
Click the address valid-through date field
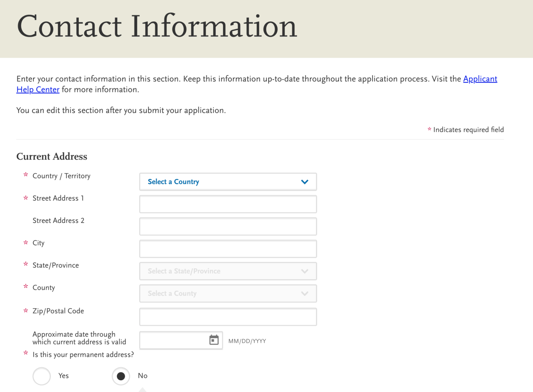coord(174,340)
